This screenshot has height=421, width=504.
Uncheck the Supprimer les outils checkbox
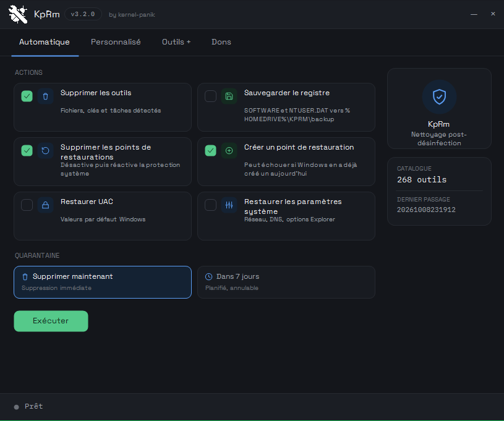coord(27,96)
